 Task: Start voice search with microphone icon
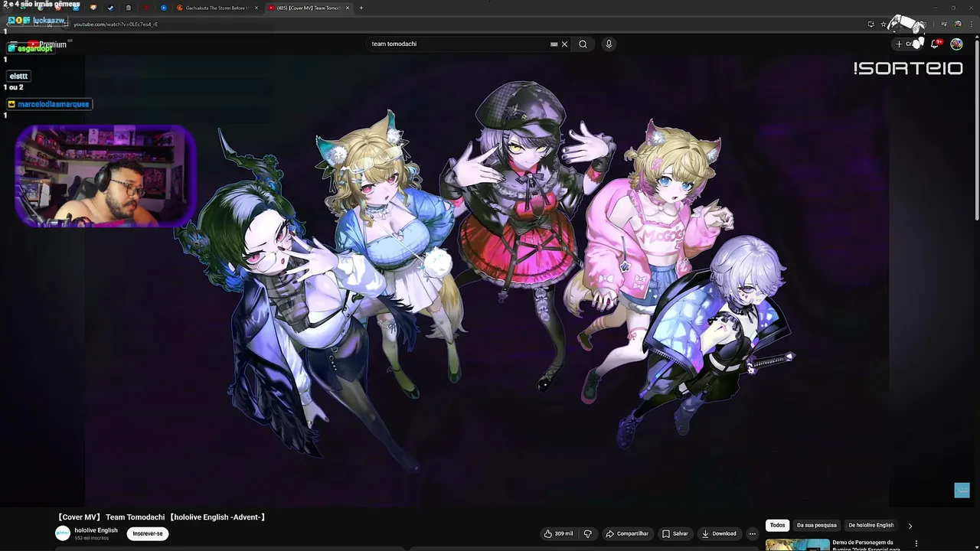(x=609, y=44)
